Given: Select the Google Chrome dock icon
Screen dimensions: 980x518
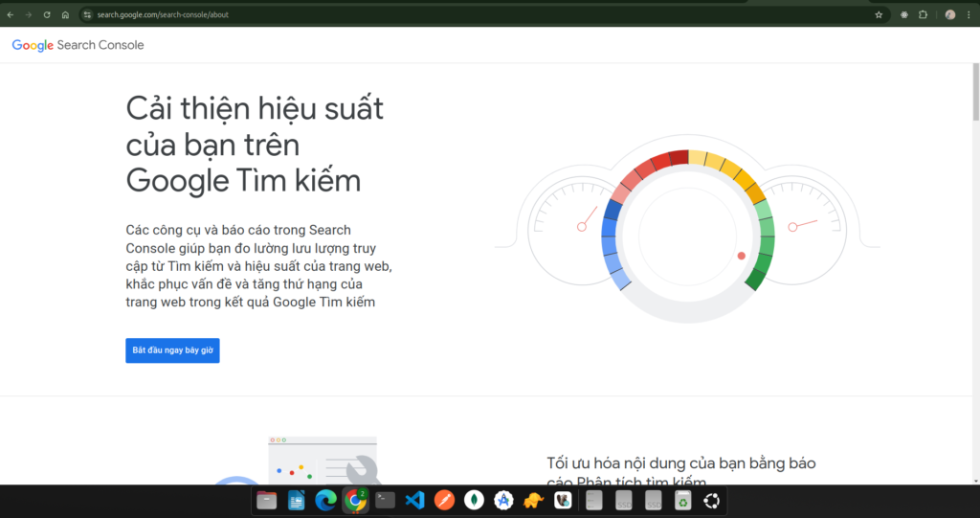Looking at the screenshot, I should pos(355,501).
